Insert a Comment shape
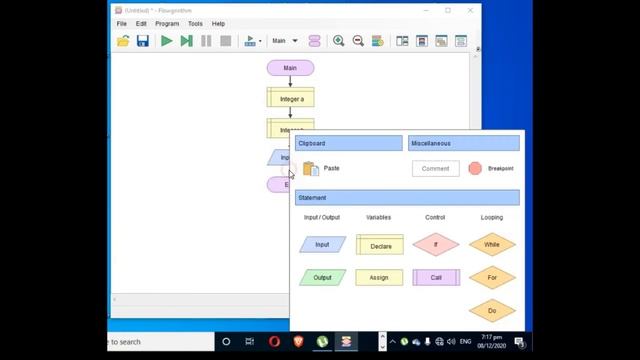 436,169
